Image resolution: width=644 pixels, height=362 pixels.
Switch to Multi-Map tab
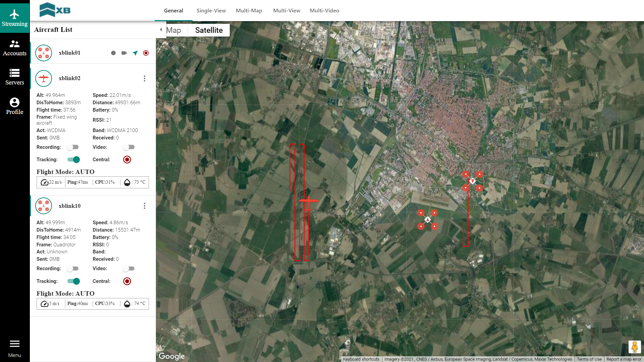[249, 11]
